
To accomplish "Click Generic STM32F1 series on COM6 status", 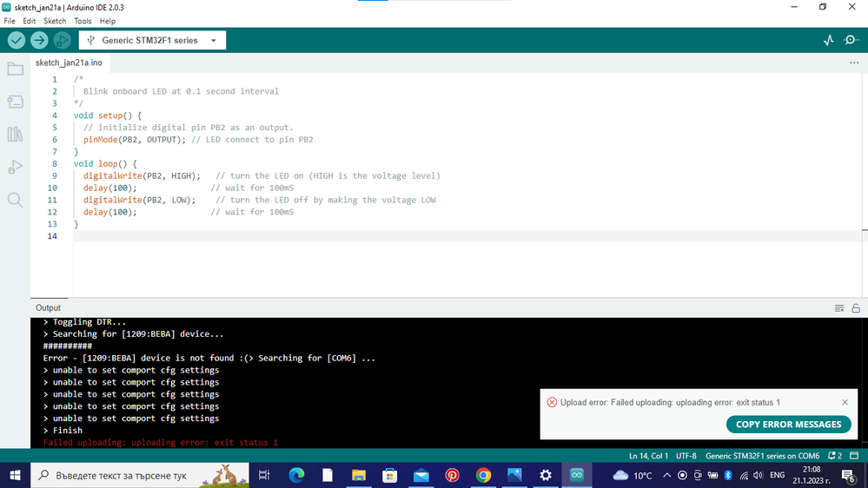I will (762, 456).
